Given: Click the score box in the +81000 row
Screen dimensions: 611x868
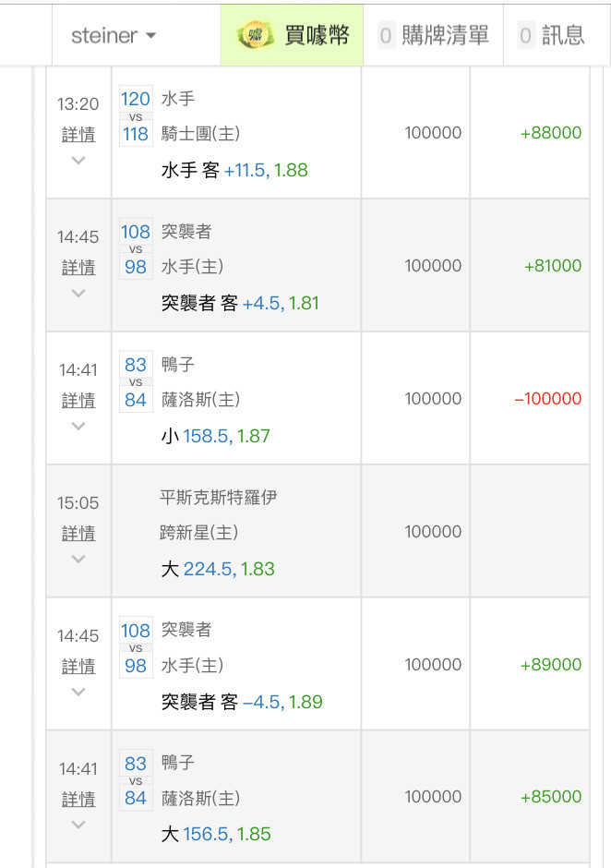Looking at the screenshot, I should tap(136, 249).
